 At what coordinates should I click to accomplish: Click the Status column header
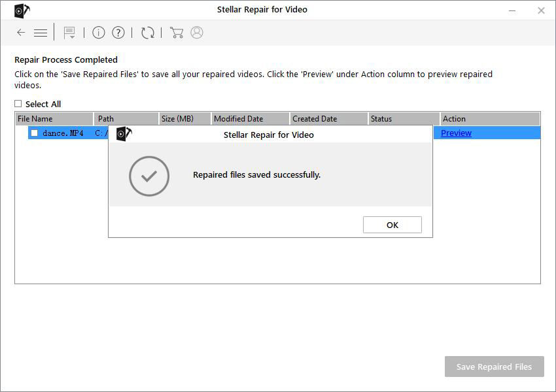click(x=404, y=119)
